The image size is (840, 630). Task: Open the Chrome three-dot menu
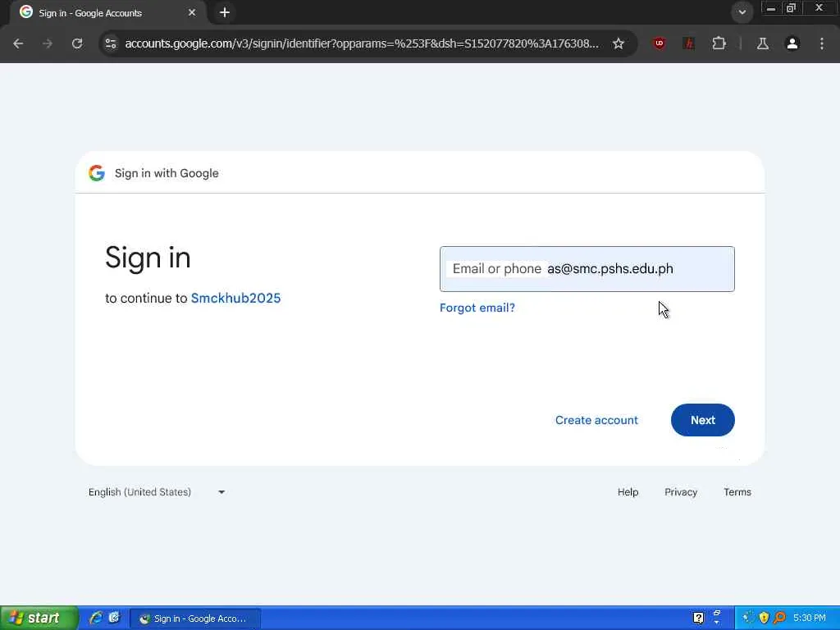[x=822, y=43]
